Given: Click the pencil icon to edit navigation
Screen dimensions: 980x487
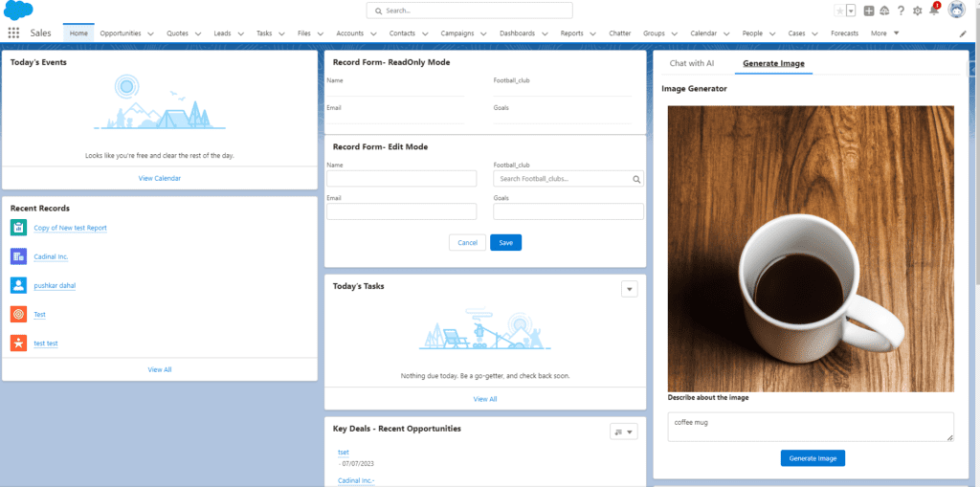Looking at the screenshot, I should click(963, 33).
